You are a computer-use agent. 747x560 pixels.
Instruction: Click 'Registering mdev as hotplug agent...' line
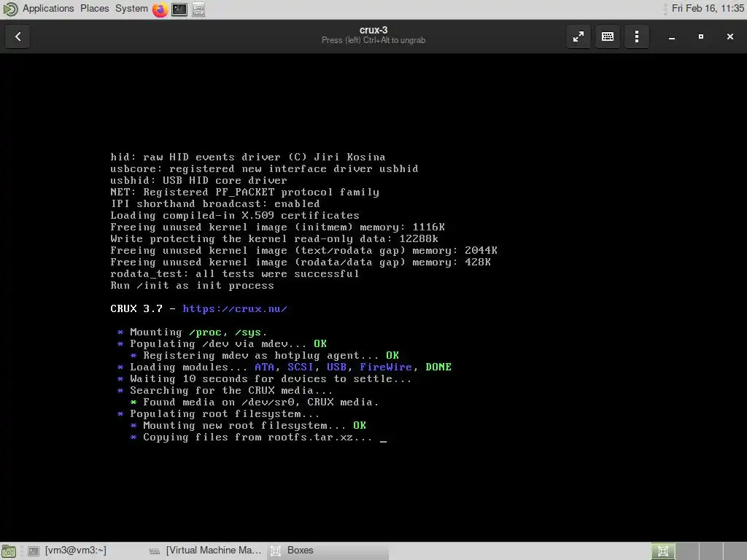(264, 356)
